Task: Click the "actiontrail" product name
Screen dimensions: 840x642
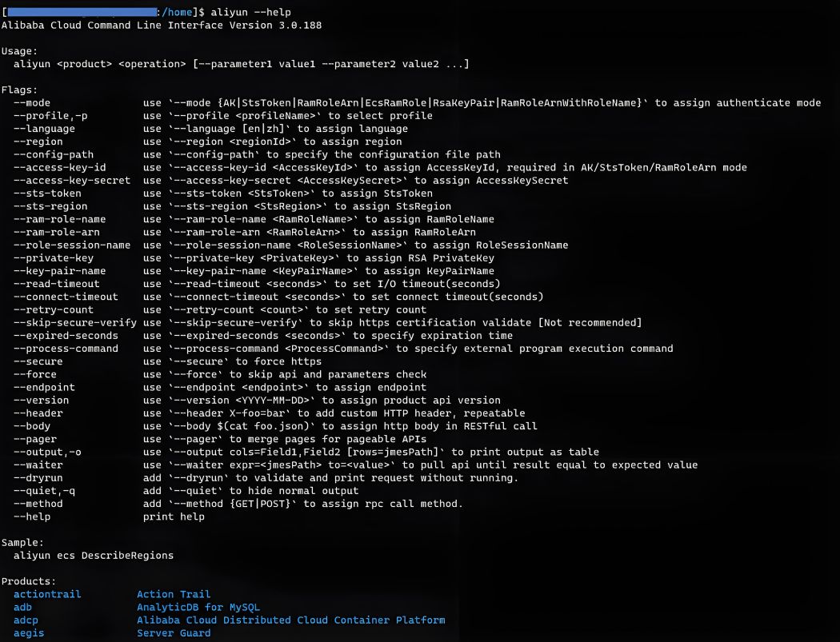Action: coord(47,594)
